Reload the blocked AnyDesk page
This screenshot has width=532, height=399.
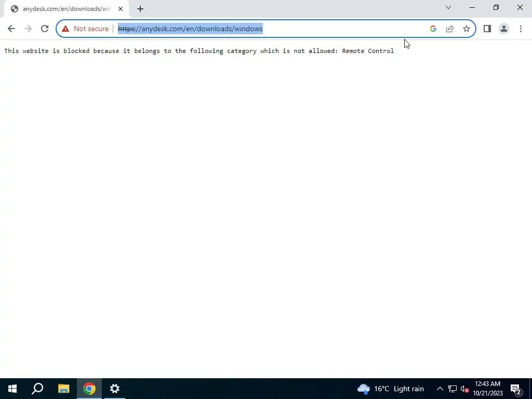click(x=45, y=29)
